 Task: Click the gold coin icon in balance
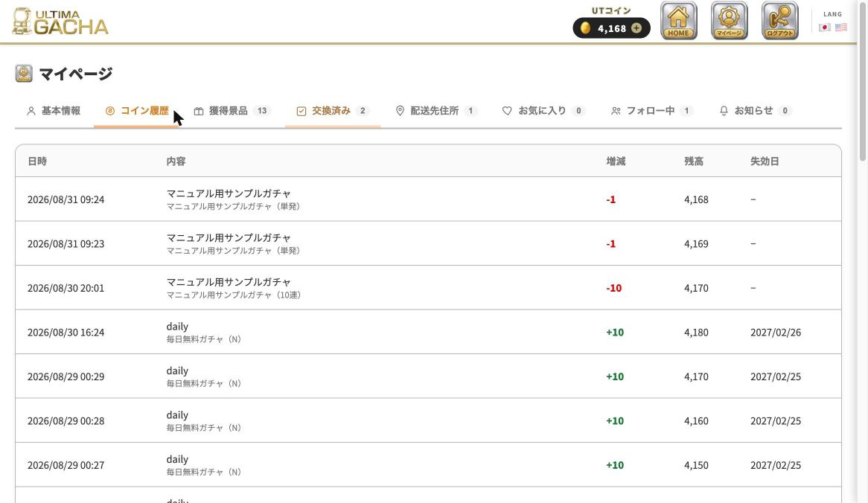pyautogui.click(x=585, y=28)
